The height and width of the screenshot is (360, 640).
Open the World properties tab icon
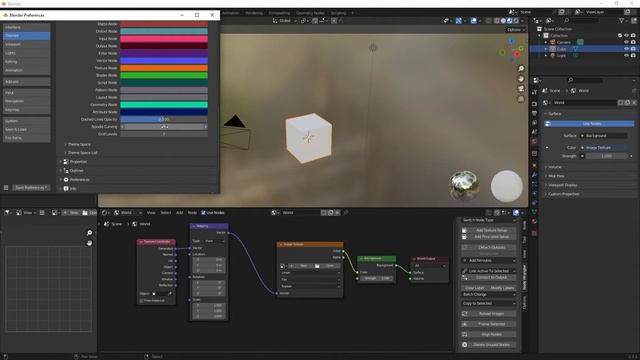tap(534, 141)
